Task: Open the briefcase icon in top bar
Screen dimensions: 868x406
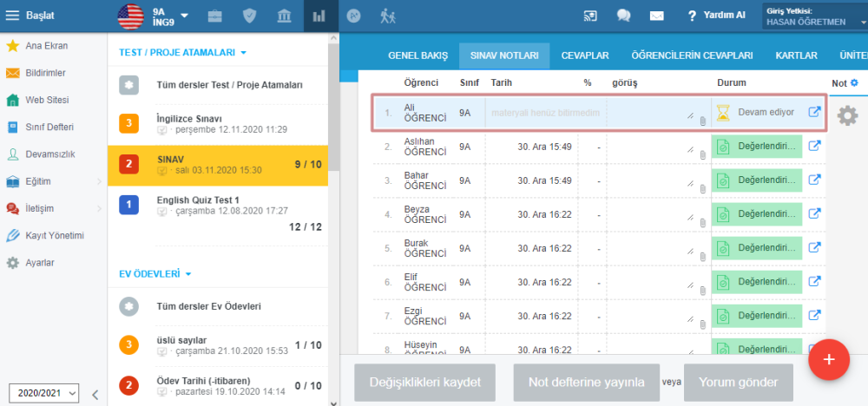Action: coord(214,16)
